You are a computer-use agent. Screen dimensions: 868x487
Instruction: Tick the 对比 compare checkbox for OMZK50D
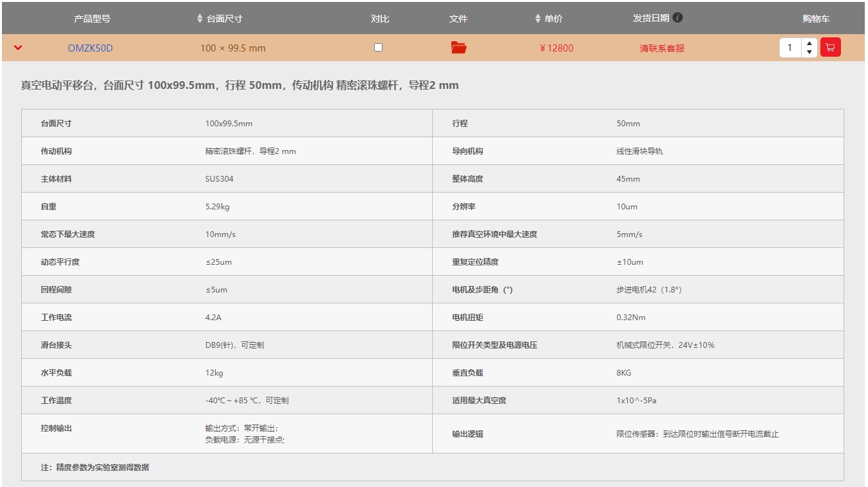pyautogui.click(x=379, y=48)
